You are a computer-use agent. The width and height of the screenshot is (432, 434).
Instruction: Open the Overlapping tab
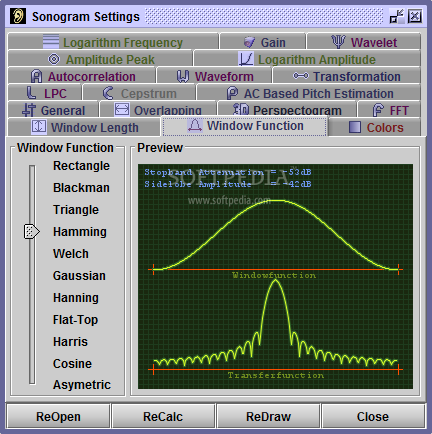click(158, 110)
